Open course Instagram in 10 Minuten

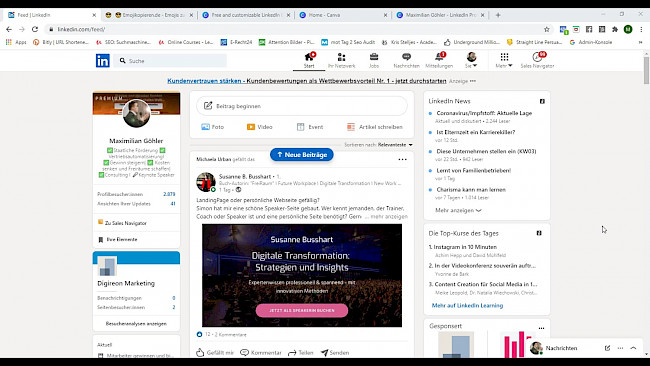[x=463, y=247]
